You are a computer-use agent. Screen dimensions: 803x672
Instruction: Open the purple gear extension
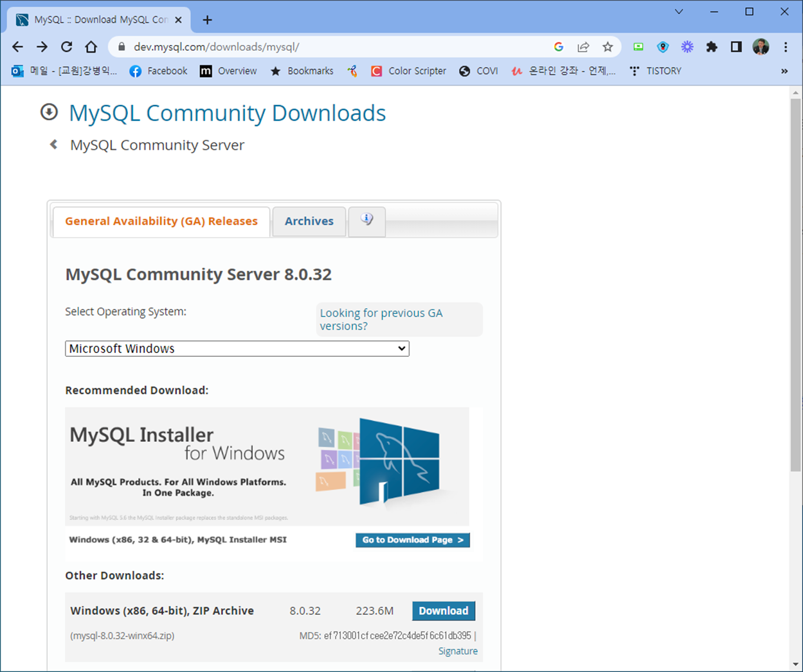coord(687,47)
